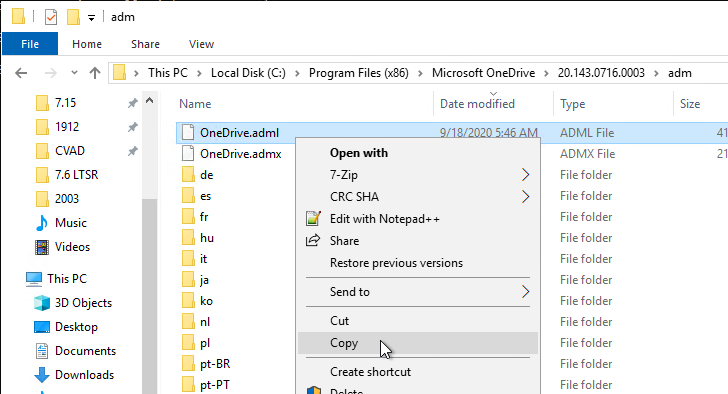
Task: Click the Forward navigation arrow
Action: point(51,73)
